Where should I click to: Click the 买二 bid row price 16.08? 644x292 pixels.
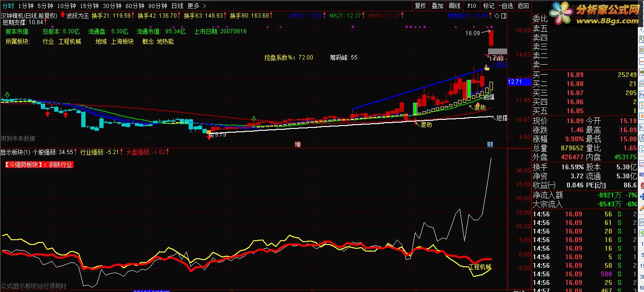tap(575, 84)
